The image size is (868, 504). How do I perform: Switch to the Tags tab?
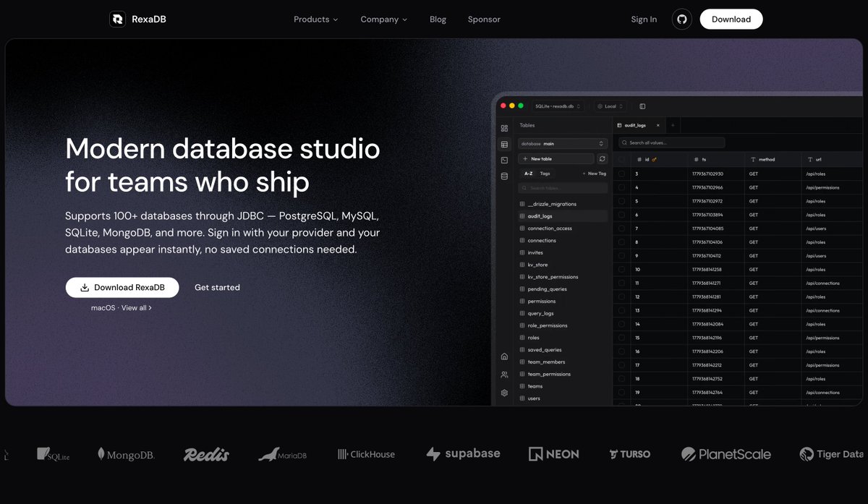coord(545,174)
